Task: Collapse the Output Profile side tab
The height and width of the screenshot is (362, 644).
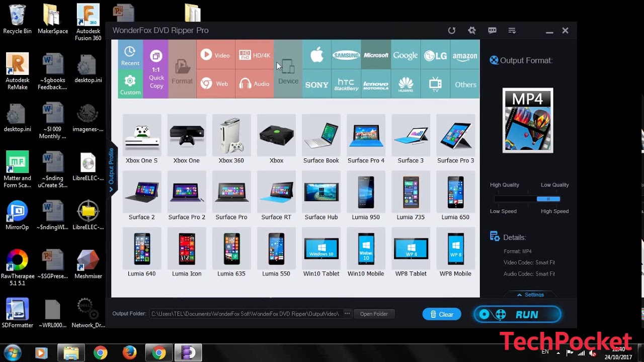Action: pos(112,169)
